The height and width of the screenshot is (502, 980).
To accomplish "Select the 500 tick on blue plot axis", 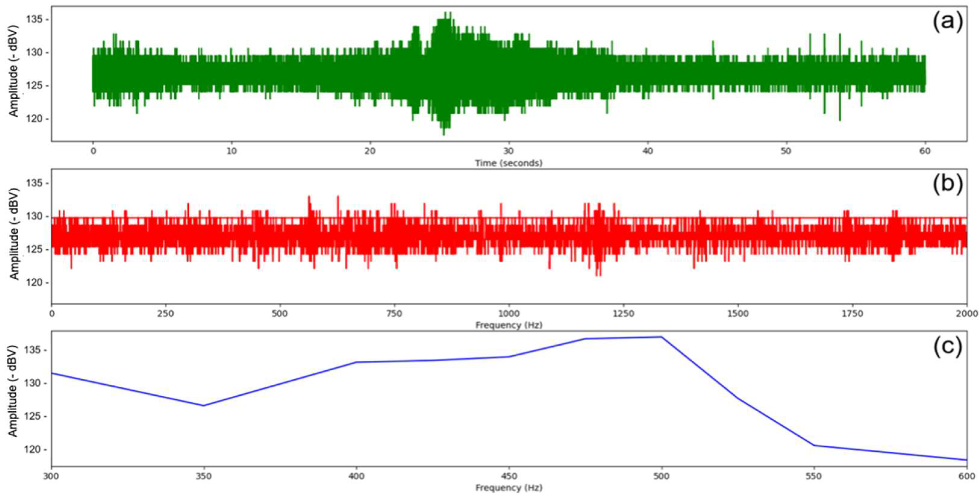I will [x=661, y=476].
